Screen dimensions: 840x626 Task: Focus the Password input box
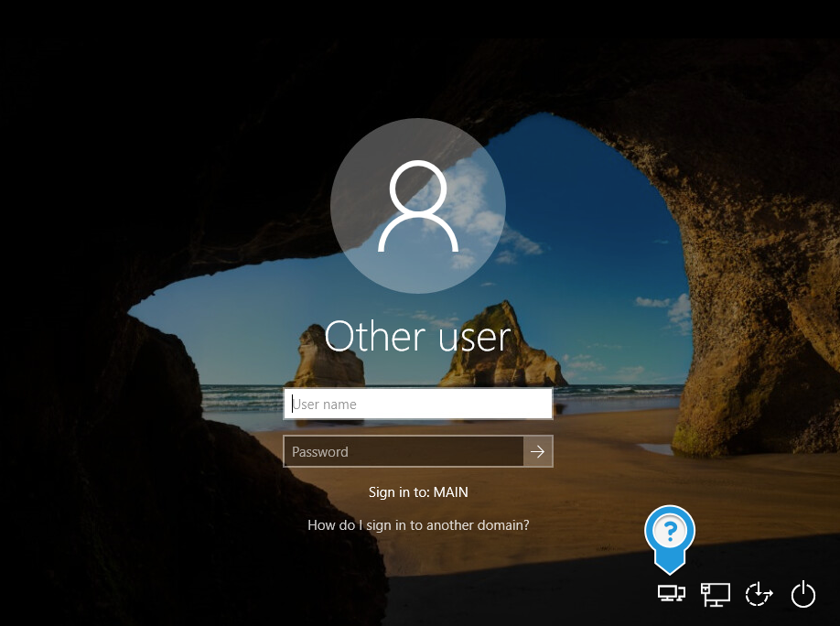[x=403, y=451]
